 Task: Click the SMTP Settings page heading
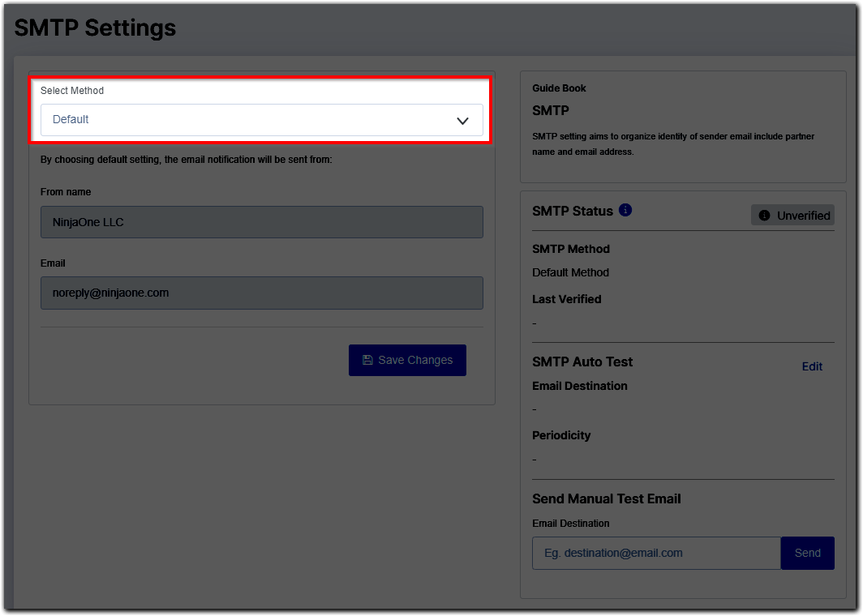pyautogui.click(x=95, y=28)
